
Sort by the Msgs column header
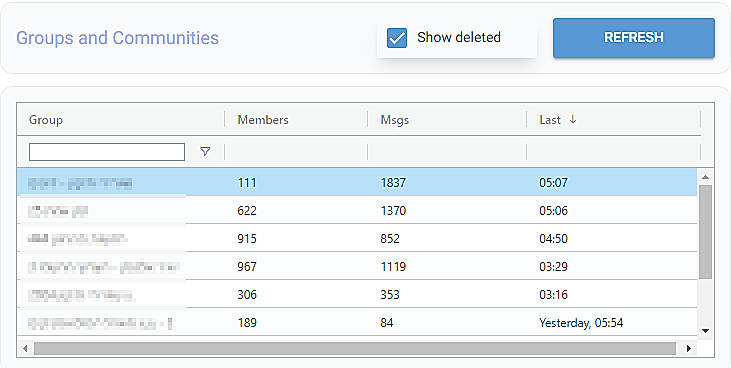click(394, 120)
